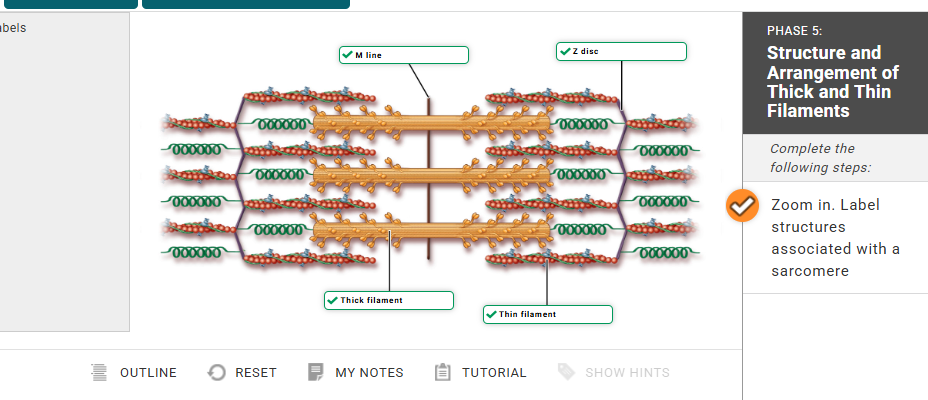Select the left teal tab at top
The height and width of the screenshot is (400, 928).
click(68, 4)
